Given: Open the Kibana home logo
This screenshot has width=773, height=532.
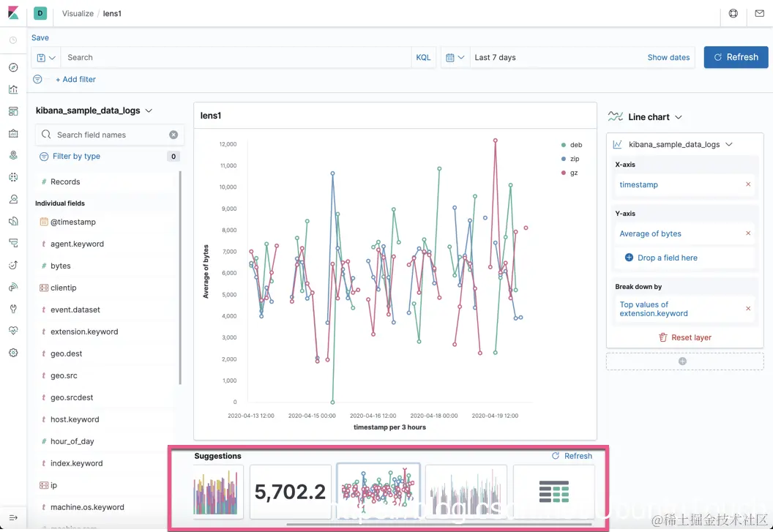Looking at the screenshot, I should (x=13, y=13).
